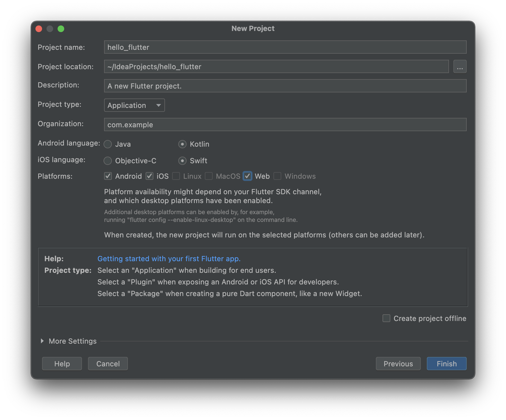Toggle the Linux platform checkbox

tap(176, 176)
